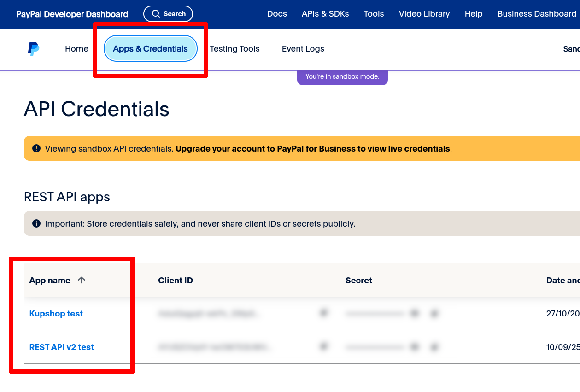
Task: Go to the Home tab
Action: [76, 49]
